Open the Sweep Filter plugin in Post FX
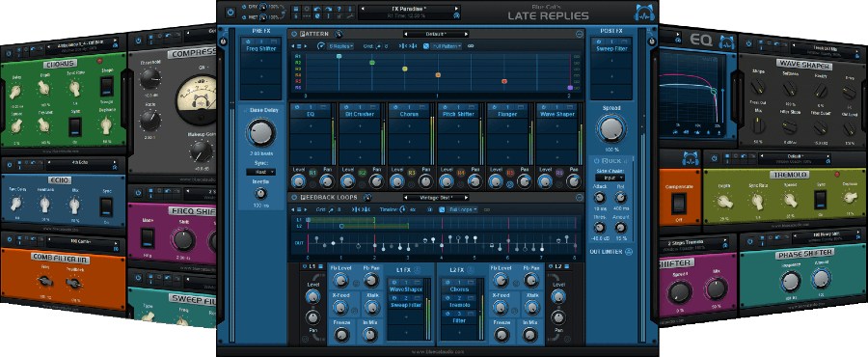This screenshot has width=868, height=357. 610,48
